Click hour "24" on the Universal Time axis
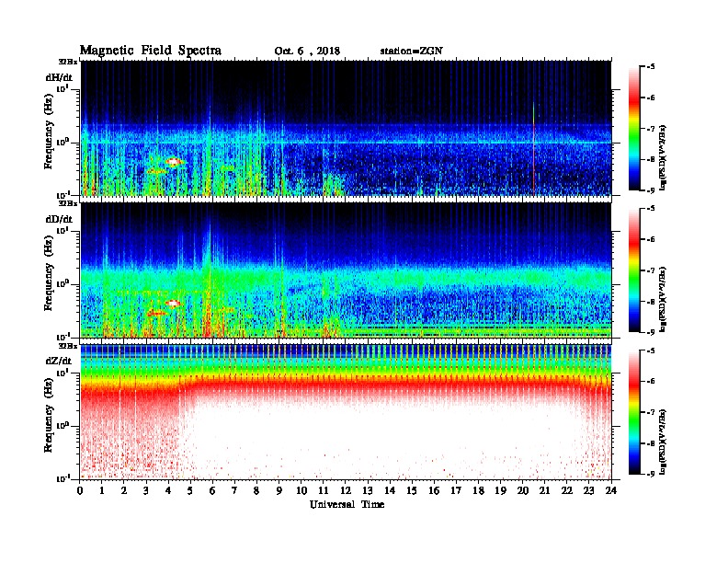The height and width of the screenshot is (563, 728). [x=611, y=490]
